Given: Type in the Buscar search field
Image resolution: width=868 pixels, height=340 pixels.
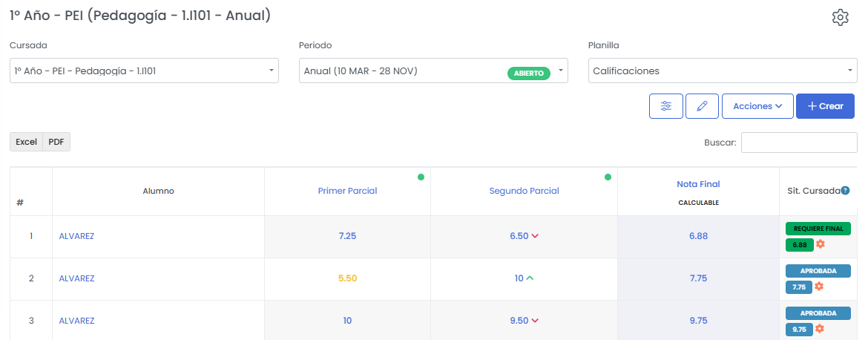Looking at the screenshot, I should [x=798, y=143].
